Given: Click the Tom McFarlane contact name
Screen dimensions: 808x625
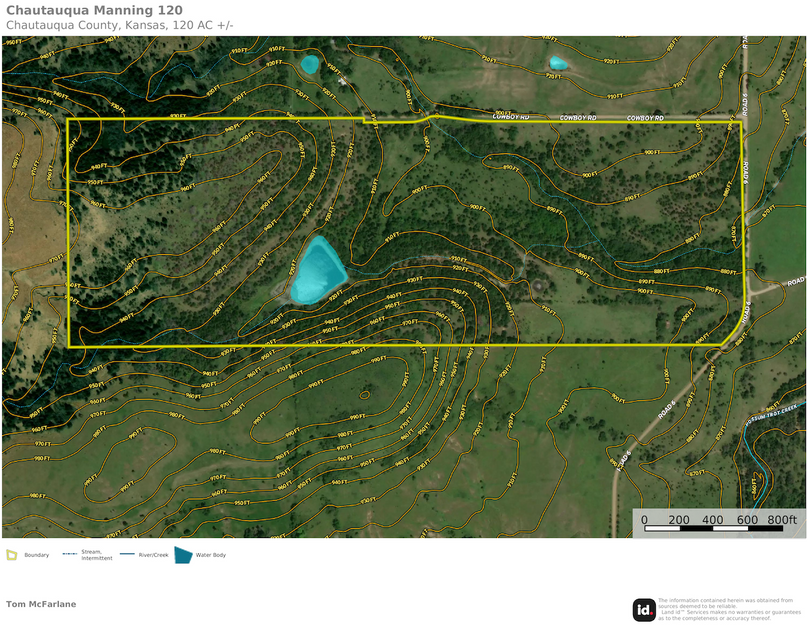Looking at the screenshot, I should click(x=42, y=604).
